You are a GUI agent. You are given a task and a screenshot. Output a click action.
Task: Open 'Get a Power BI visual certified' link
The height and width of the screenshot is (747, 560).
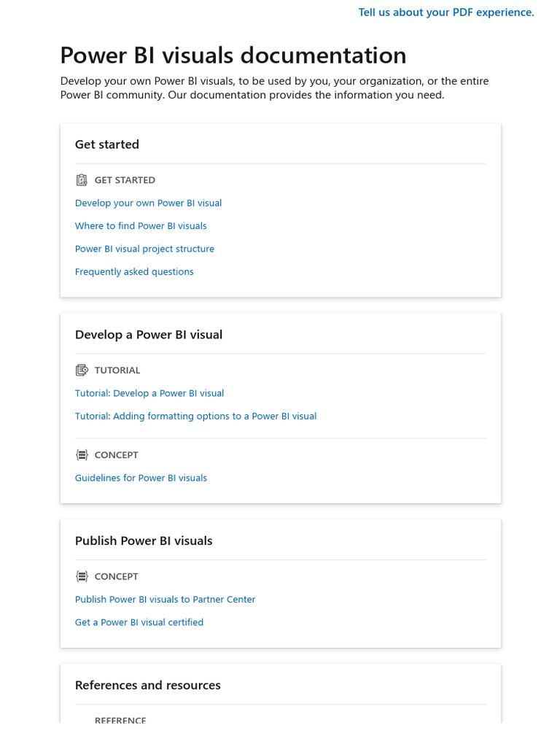(139, 623)
